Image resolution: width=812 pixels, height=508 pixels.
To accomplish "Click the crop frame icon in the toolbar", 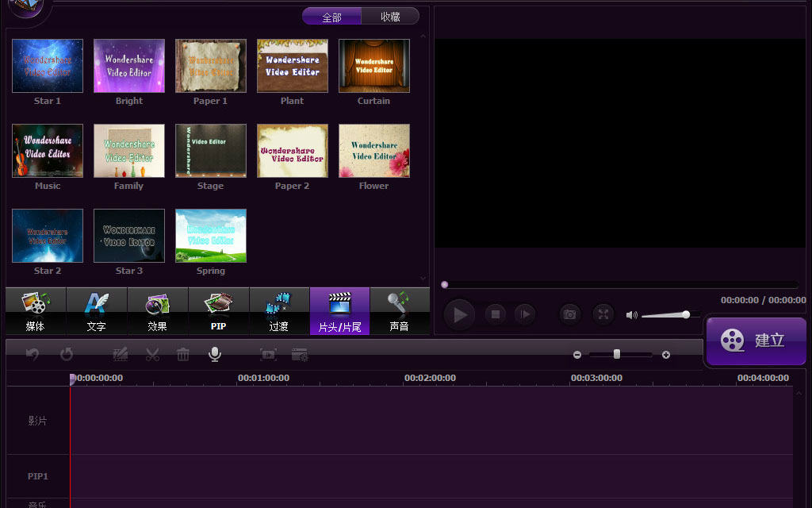I will (268, 355).
